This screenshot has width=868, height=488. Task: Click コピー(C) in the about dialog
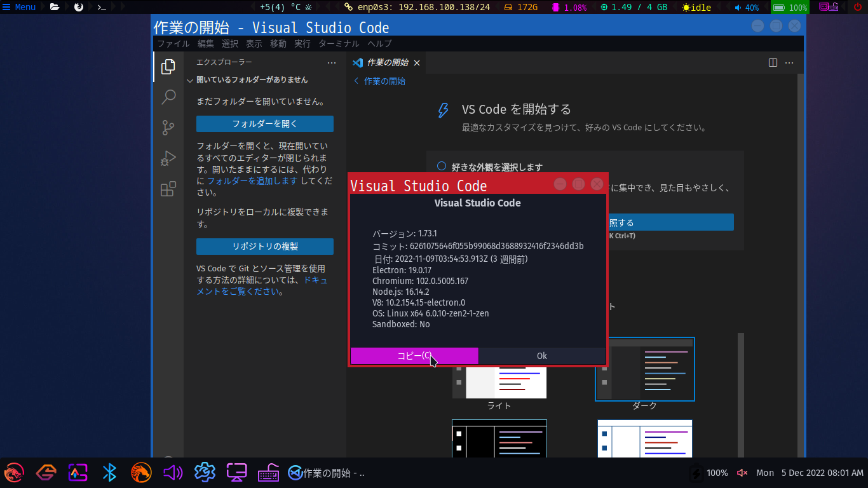click(414, 356)
